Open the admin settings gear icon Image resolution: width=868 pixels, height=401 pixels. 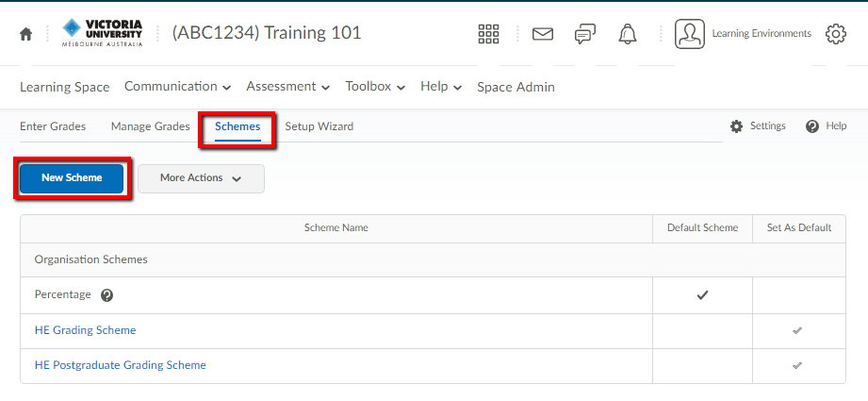(x=835, y=34)
